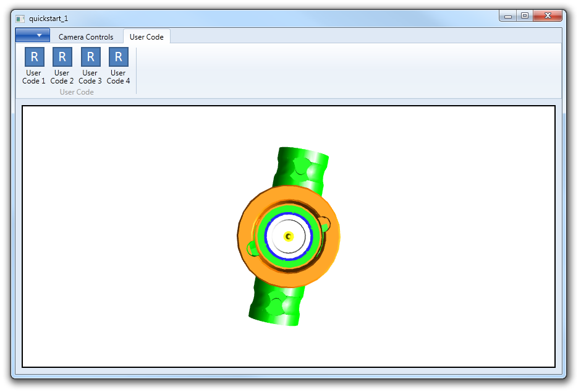
Task: Click the yellow center of the model
Action: point(288,237)
